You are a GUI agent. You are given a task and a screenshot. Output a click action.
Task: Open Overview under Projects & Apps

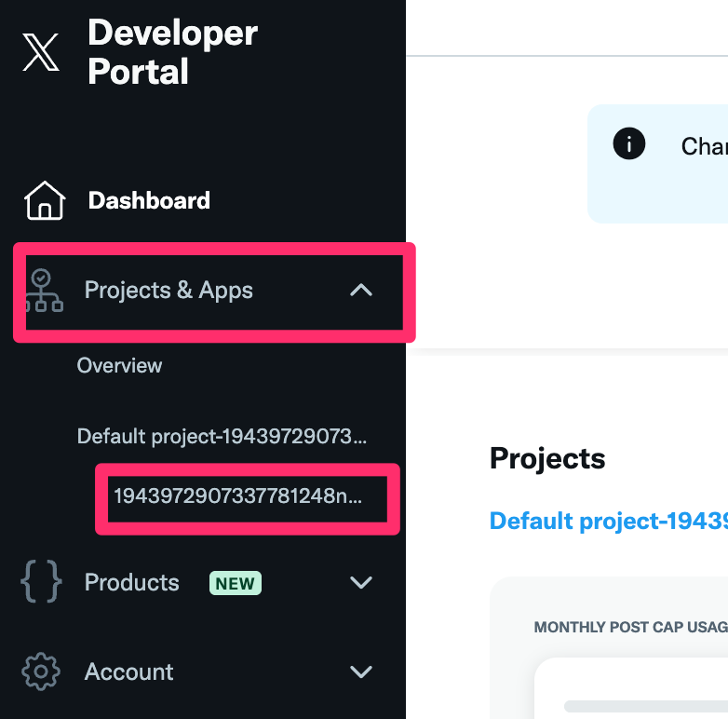click(x=119, y=365)
